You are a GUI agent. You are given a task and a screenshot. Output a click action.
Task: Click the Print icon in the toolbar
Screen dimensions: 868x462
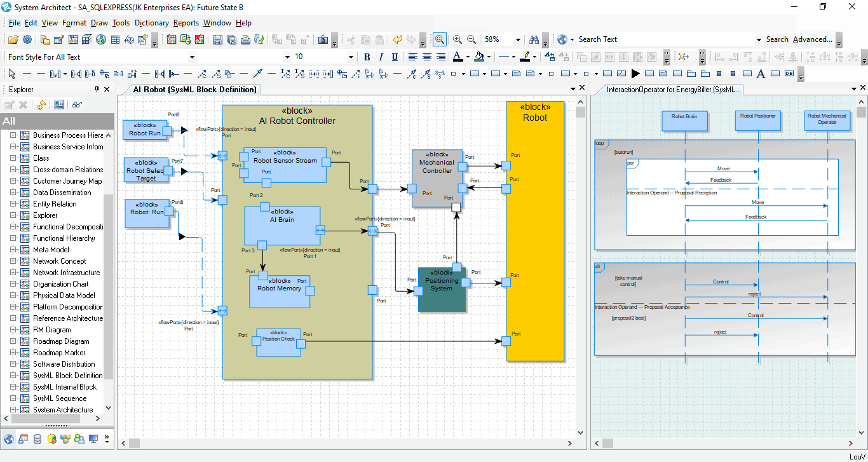coord(246,39)
